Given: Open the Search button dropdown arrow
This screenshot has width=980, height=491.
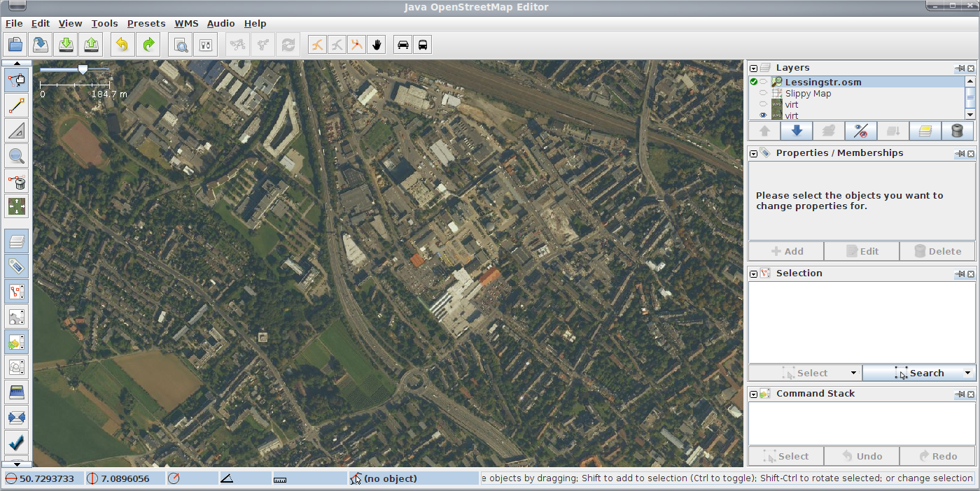Looking at the screenshot, I should (968, 373).
